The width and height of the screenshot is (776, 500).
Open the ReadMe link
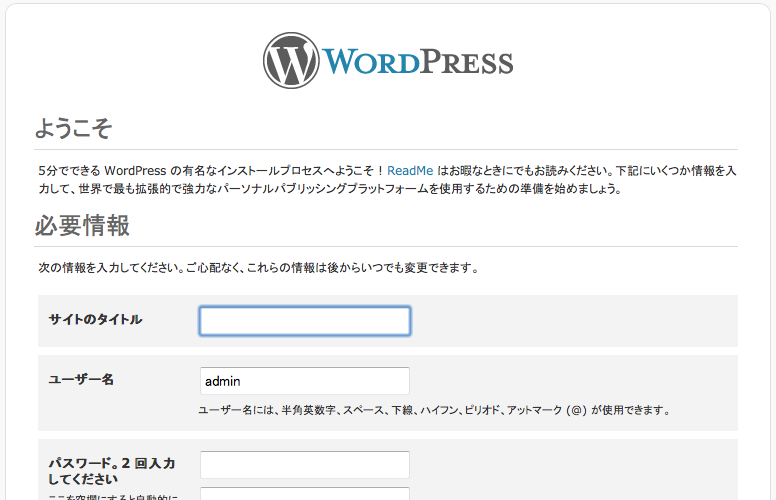(410, 171)
